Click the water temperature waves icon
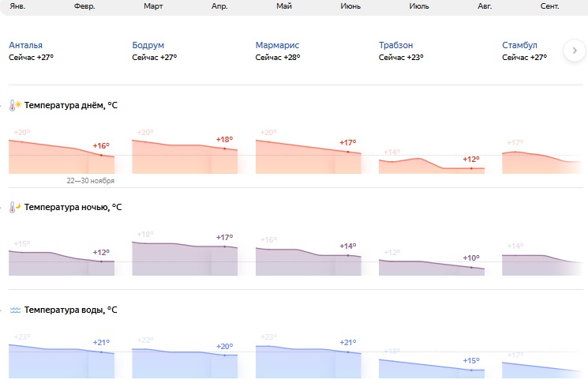 point(15,310)
